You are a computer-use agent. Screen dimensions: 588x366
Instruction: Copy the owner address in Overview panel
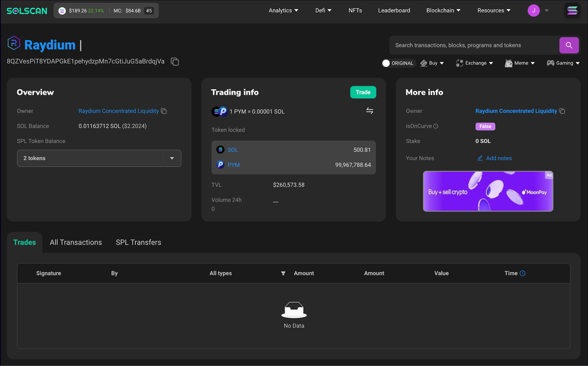[x=164, y=111]
